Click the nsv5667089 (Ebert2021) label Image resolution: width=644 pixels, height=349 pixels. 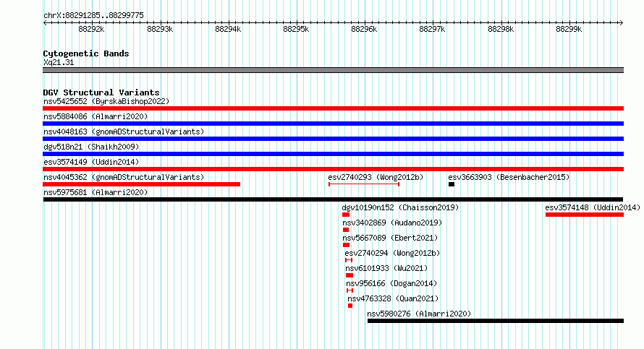390,238
